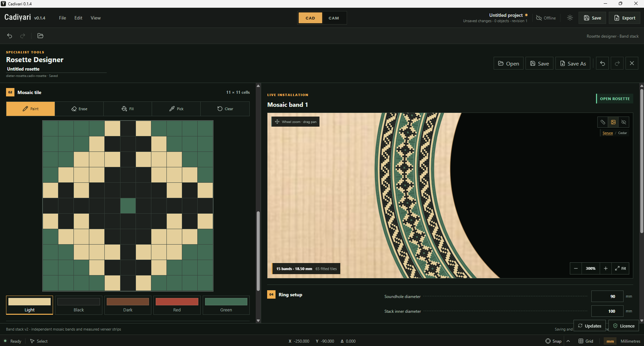Check for Updates
Viewport: 644px width, 346px height.
tap(590, 326)
